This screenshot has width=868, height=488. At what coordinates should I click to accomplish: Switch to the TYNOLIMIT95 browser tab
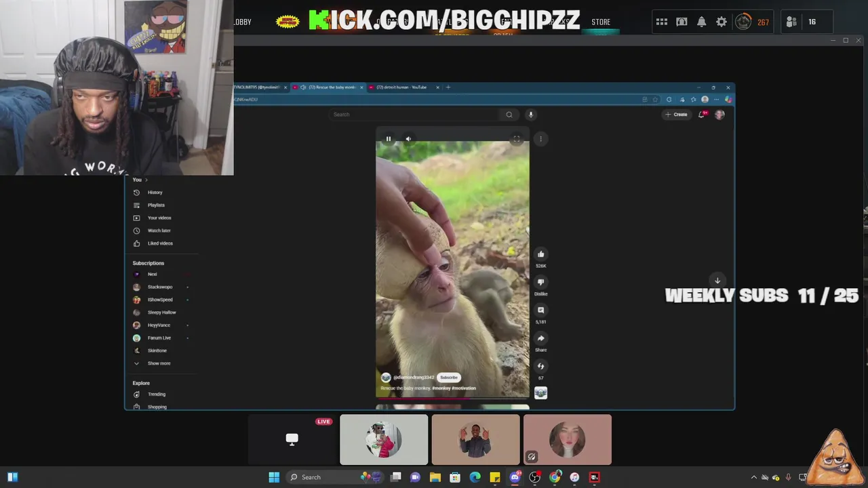(x=258, y=87)
